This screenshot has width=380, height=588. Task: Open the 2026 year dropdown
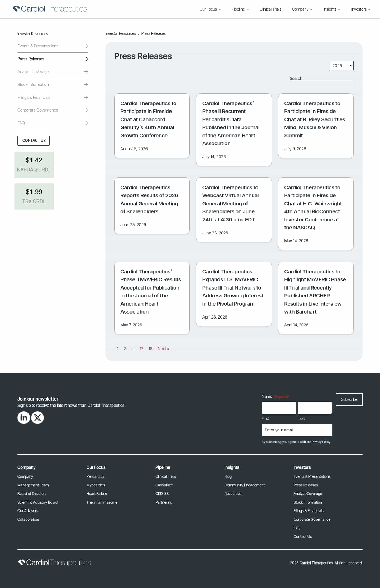coord(341,66)
